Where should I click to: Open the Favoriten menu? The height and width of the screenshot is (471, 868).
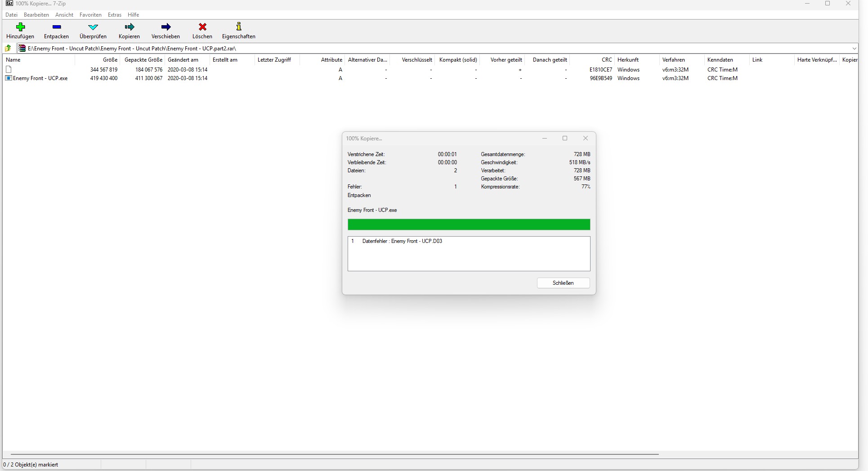(90, 15)
